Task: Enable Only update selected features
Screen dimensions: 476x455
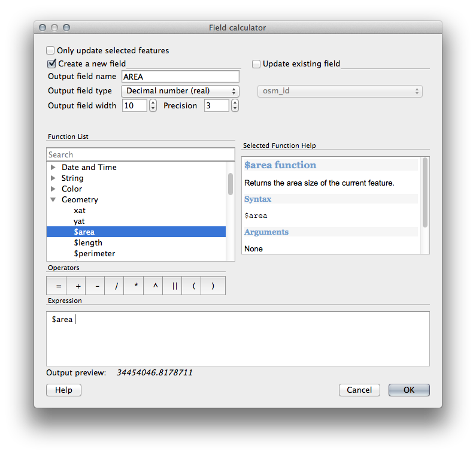Action: tap(51, 51)
